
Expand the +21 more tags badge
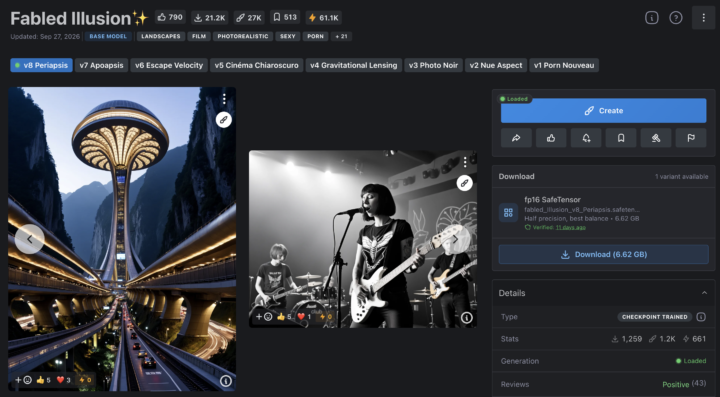341,36
